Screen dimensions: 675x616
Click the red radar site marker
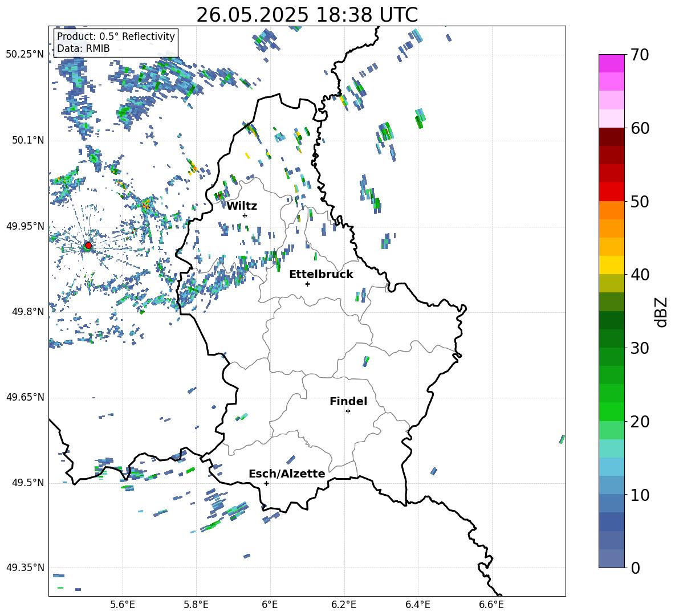[x=88, y=246]
